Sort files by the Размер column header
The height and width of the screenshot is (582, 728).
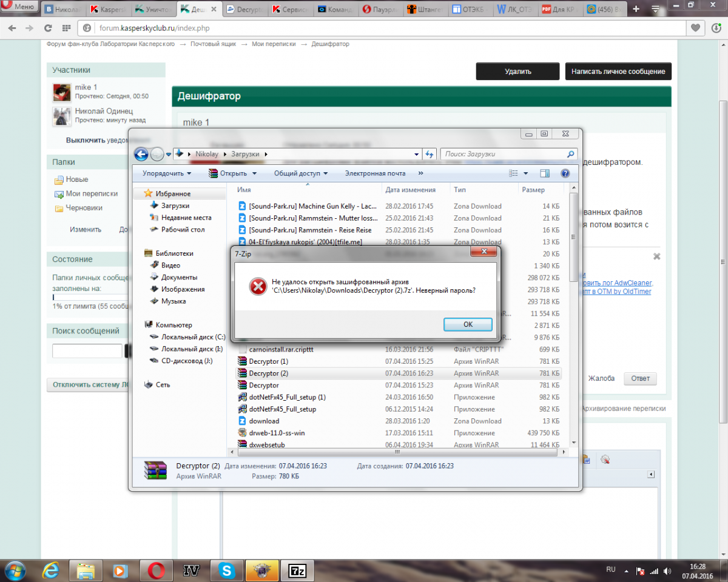click(533, 190)
